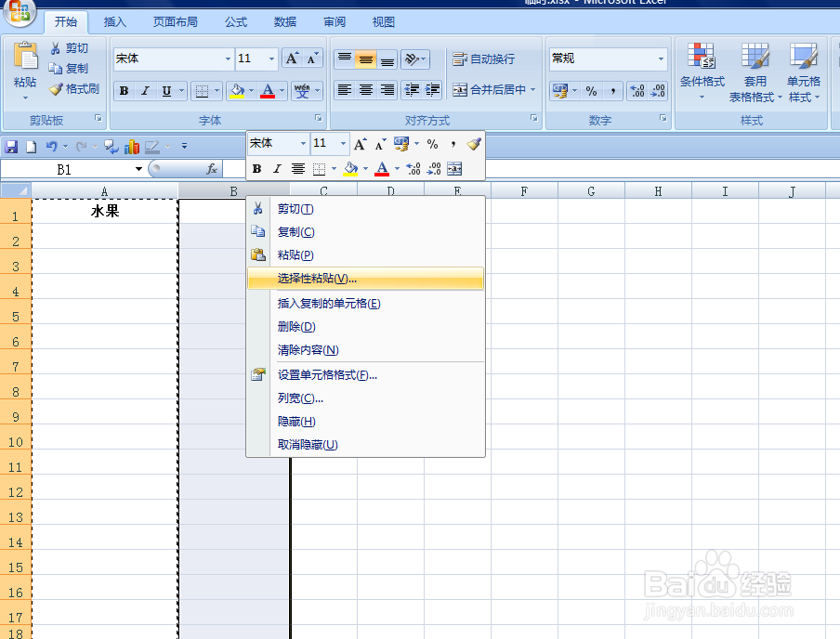Click the Cut scissors in ribbon clipboard group
840x639 pixels.
click(x=55, y=48)
